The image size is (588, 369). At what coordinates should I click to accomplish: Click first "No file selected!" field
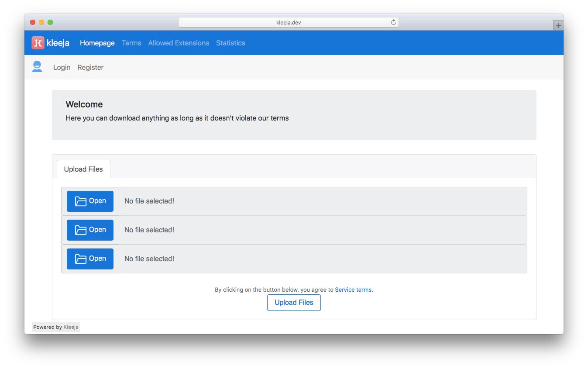coord(322,201)
